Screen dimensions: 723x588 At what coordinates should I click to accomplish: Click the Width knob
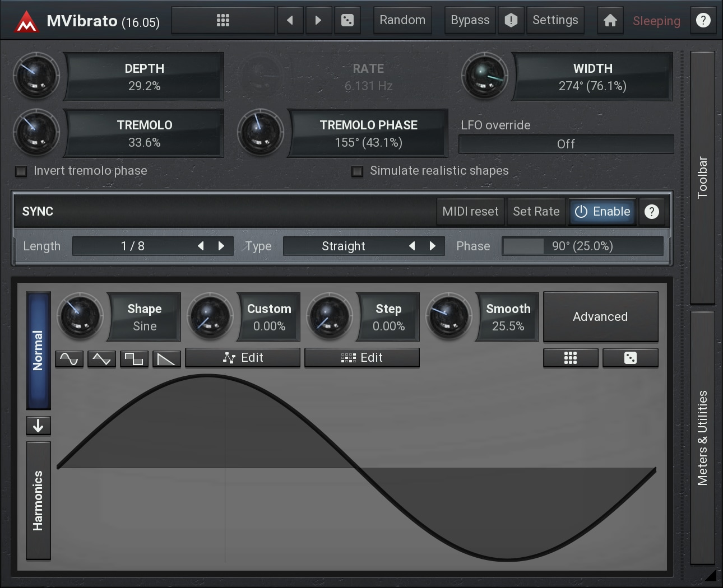pyautogui.click(x=485, y=76)
